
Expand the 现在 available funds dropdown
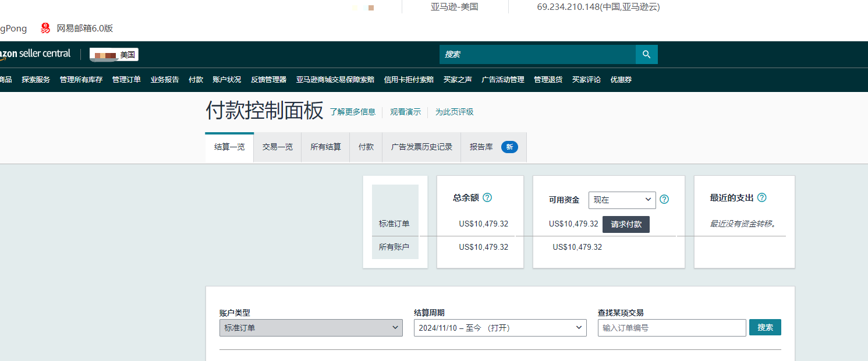point(622,200)
